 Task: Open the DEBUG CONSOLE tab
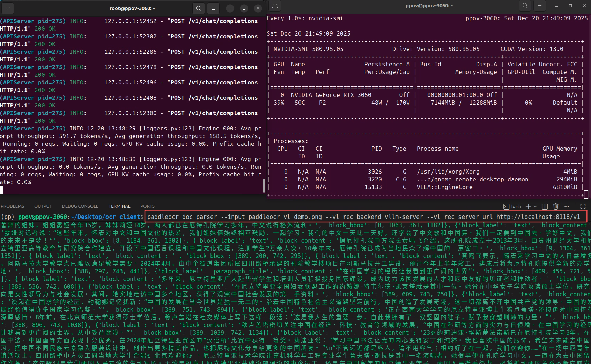coord(80,206)
